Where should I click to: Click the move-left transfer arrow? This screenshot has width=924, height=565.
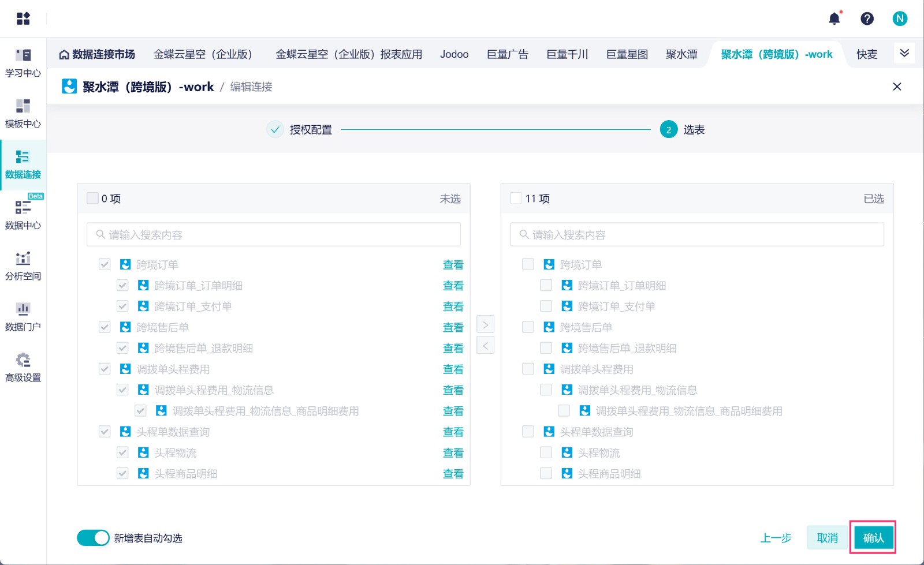tap(485, 345)
